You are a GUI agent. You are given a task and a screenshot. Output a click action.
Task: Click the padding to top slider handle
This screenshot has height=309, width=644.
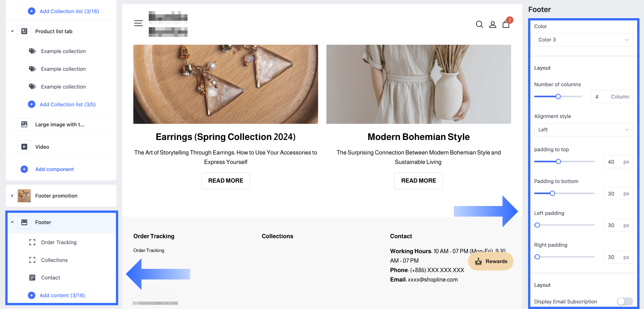[x=558, y=162]
